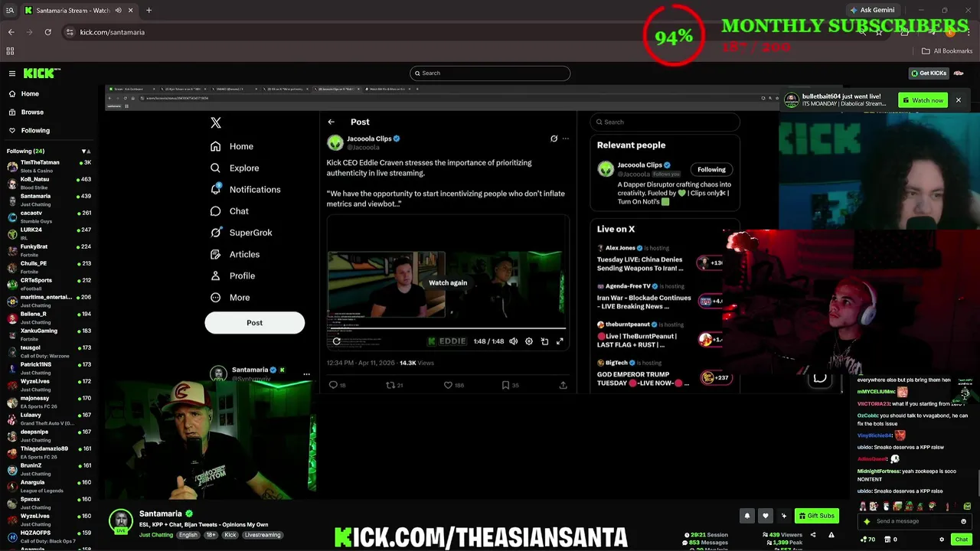Open the X logo in the streamed page
The image size is (980, 551).
pos(216,122)
